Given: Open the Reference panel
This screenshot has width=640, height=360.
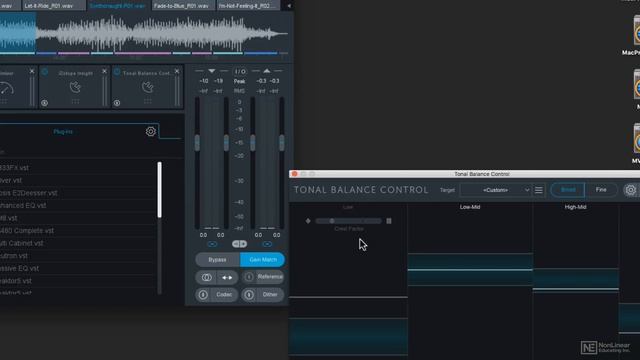Looking at the screenshot, I should click(270, 277).
